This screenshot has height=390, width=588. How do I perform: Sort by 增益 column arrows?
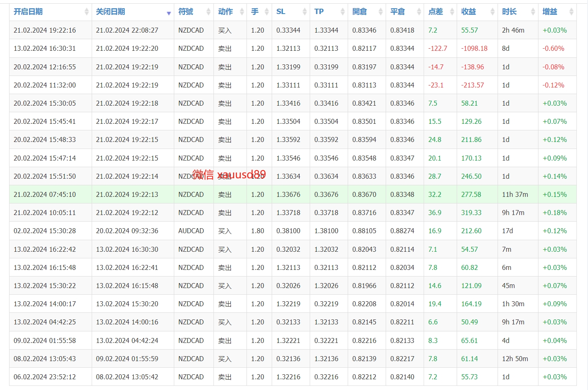(571, 12)
